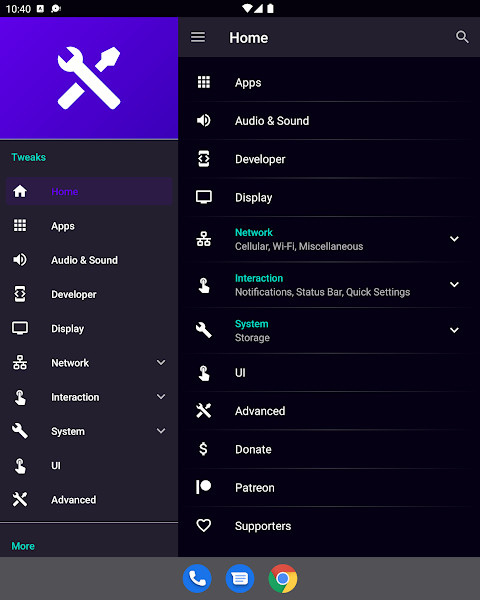The height and width of the screenshot is (600, 480).
Task: Open Apps from the main list
Action: (329, 82)
